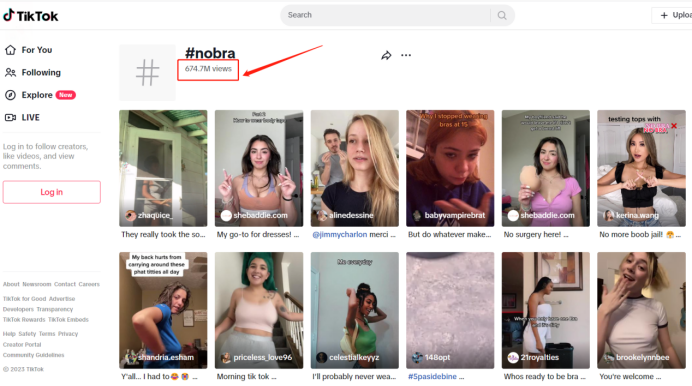Open the video by kerina.wang
The height and width of the screenshot is (386, 692).
pos(641,168)
